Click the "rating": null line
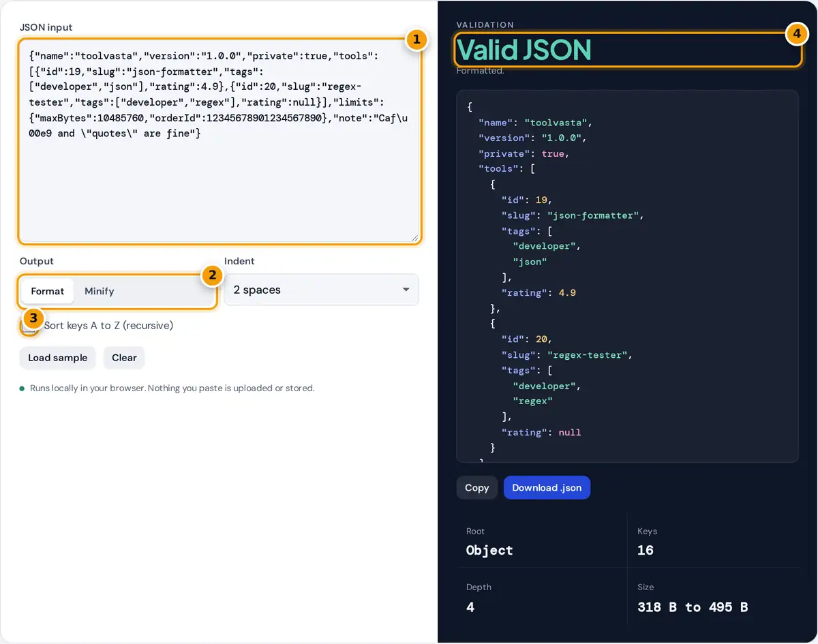The height and width of the screenshot is (644, 818). pyautogui.click(x=541, y=433)
